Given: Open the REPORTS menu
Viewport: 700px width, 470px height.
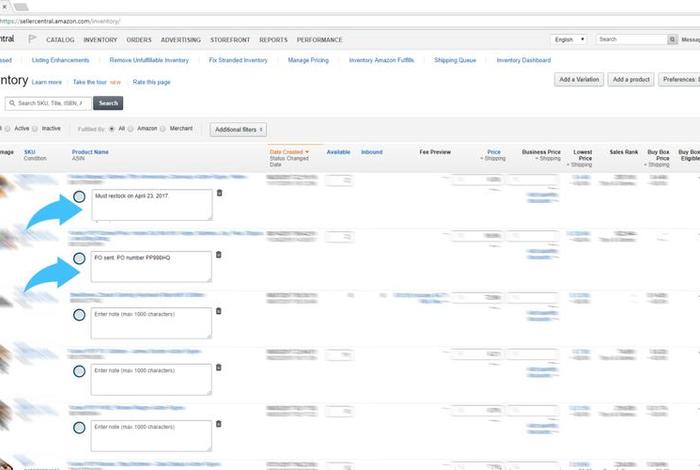Looking at the screenshot, I should point(273,40).
